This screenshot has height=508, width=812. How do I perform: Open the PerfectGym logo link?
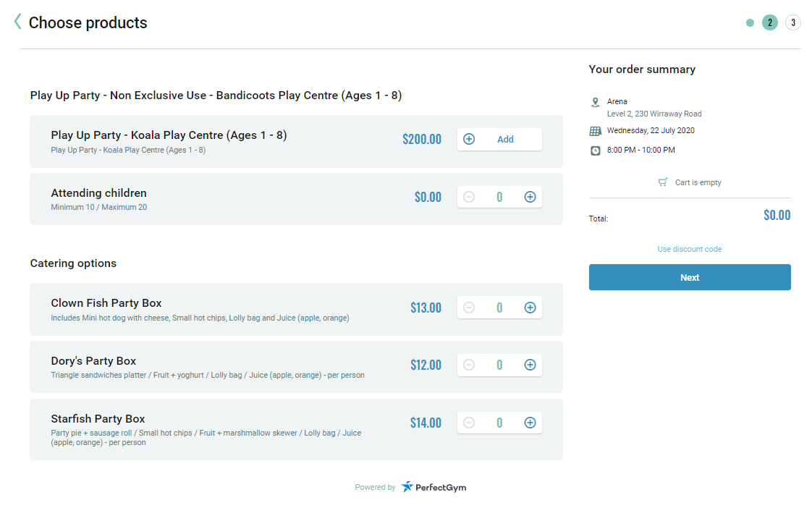tap(434, 487)
